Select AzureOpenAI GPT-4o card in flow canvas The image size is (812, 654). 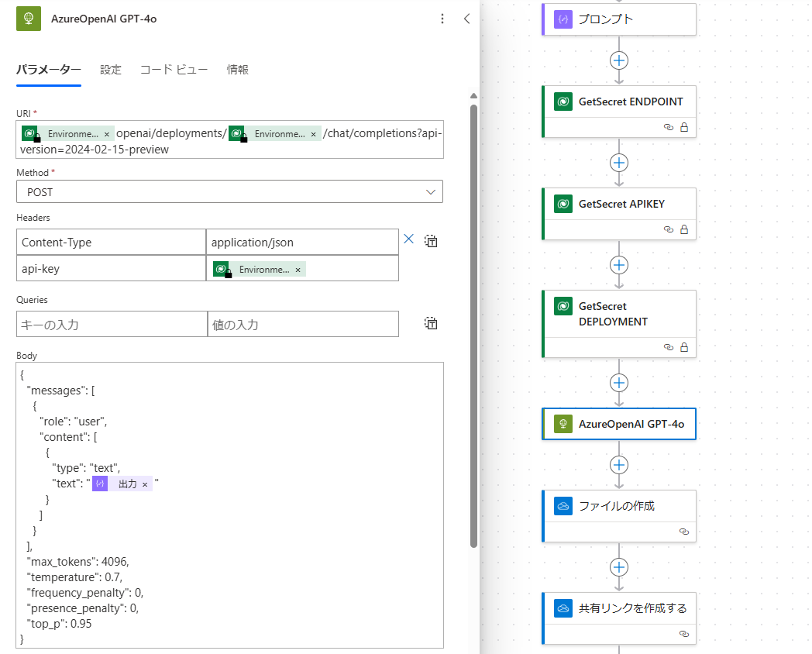619,424
